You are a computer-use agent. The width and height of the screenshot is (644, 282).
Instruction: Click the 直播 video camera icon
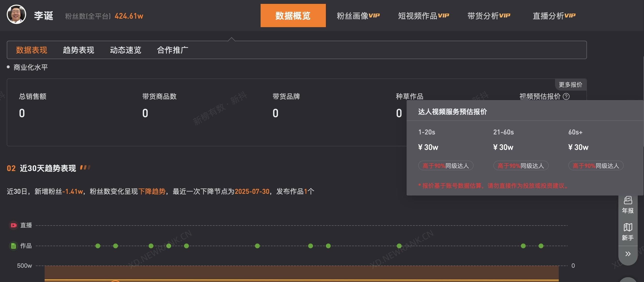[x=13, y=225]
